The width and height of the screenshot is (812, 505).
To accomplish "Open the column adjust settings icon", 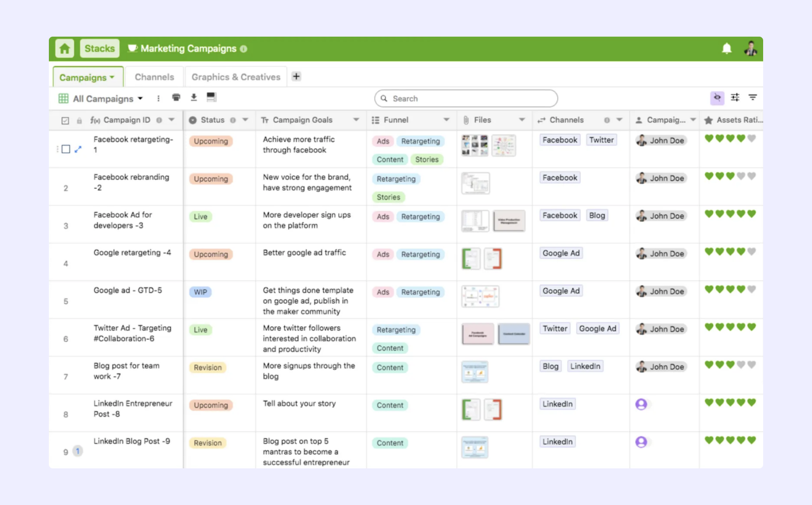I will point(735,98).
